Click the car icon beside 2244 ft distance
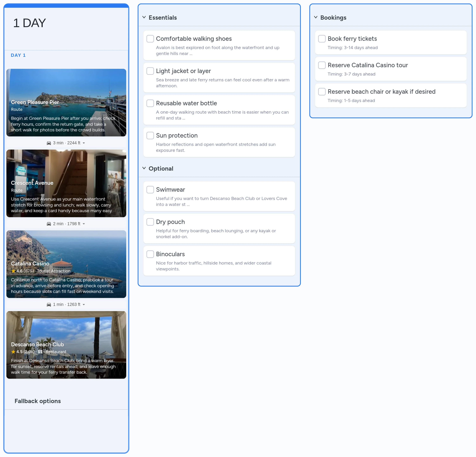Viewport: 476px width, 457px height. pos(49,143)
